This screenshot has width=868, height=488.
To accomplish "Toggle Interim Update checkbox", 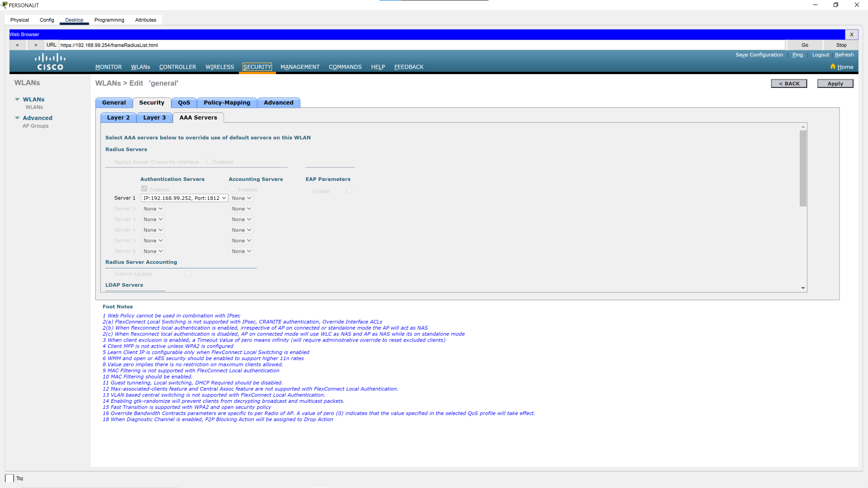I will (x=188, y=274).
